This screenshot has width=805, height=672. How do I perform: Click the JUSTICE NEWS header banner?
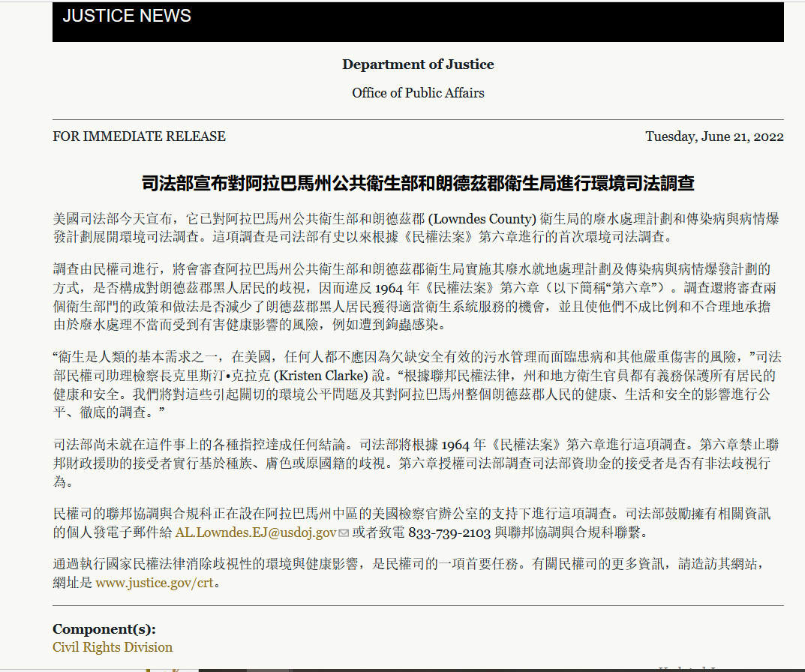click(418, 22)
